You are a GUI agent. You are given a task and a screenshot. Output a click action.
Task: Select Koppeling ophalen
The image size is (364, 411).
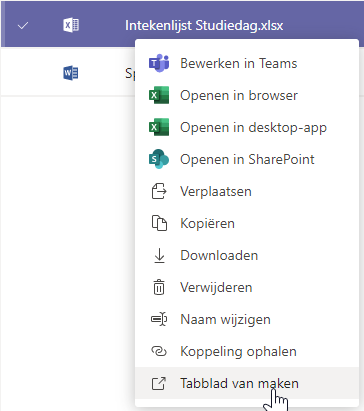tap(247, 351)
